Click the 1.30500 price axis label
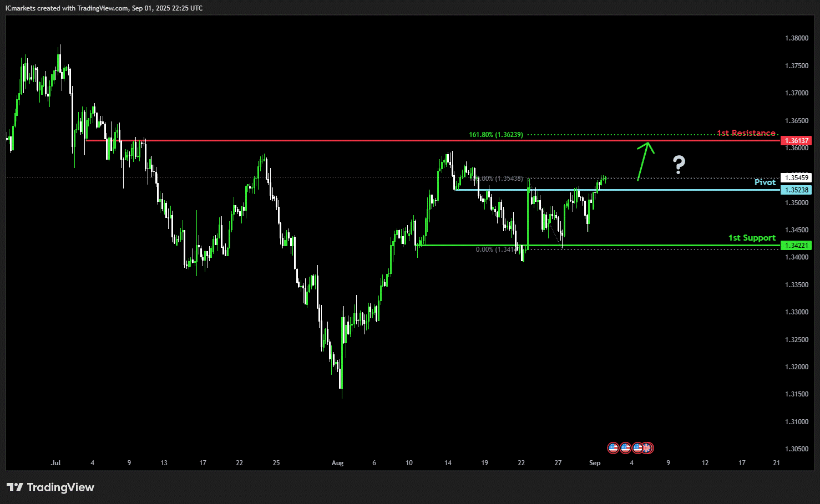820x504 pixels. point(797,449)
